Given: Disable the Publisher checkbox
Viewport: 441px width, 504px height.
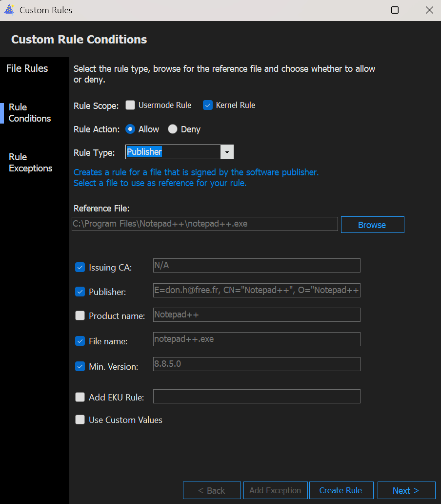Looking at the screenshot, I should pyautogui.click(x=80, y=292).
